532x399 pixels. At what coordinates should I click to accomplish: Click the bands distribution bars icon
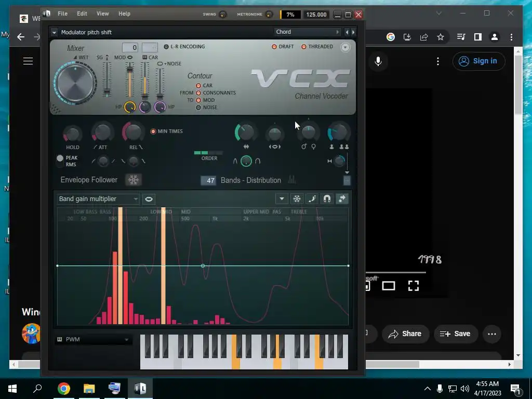click(291, 180)
